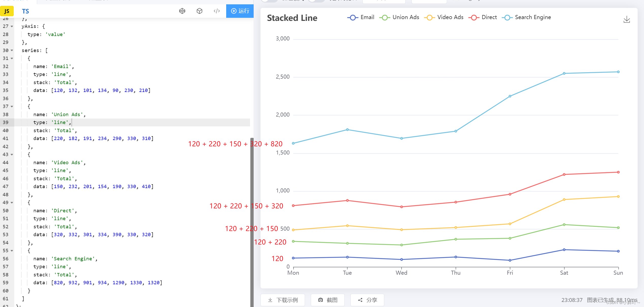The width and height of the screenshot is (644, 307).
Task: Click the download example button
Action: [283, 300]
